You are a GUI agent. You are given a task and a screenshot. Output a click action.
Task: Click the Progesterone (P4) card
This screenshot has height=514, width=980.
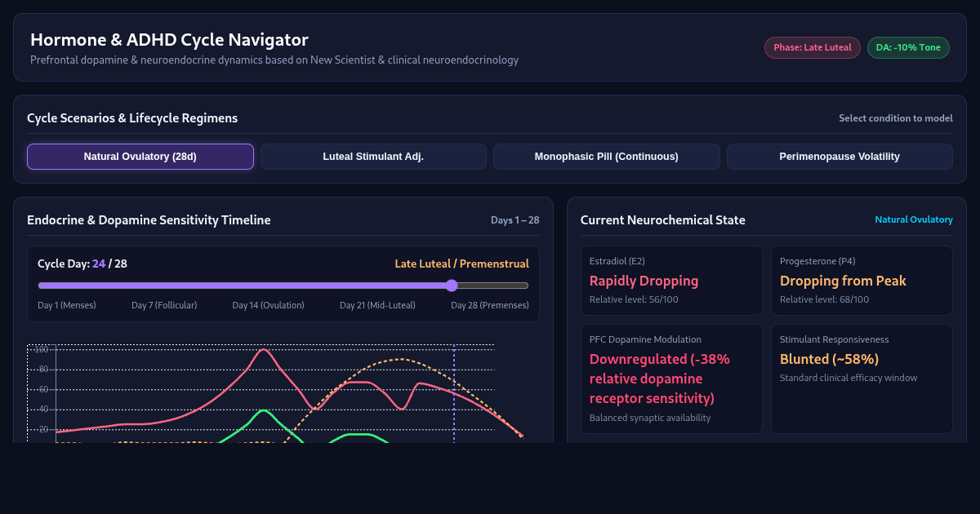point(862,281)
